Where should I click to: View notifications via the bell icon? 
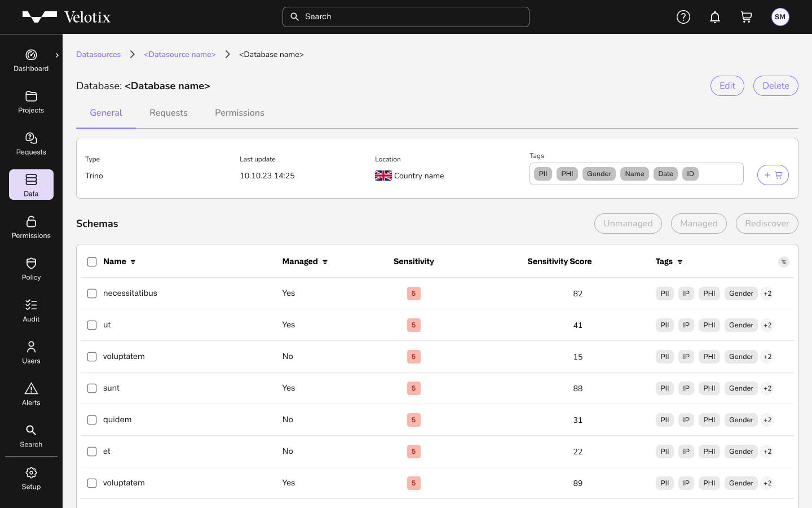pyautogui.click(x=715, y=17)
